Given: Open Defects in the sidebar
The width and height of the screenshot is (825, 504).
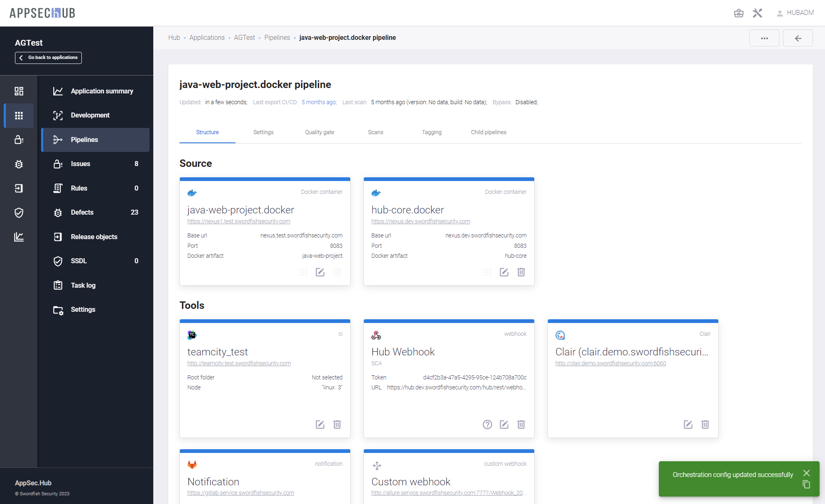Looking at the screenshot, I should [x=82, y=212].
